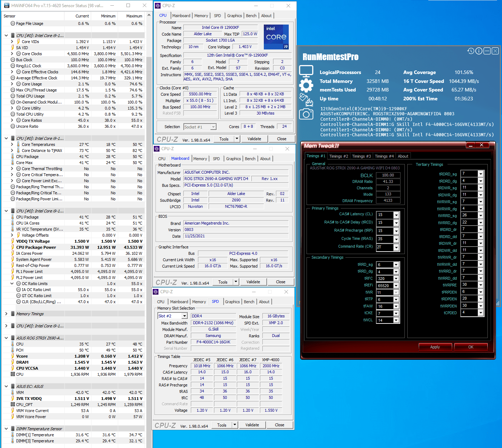Open Bench tab in top CPU-Z window

click(251, 16)
